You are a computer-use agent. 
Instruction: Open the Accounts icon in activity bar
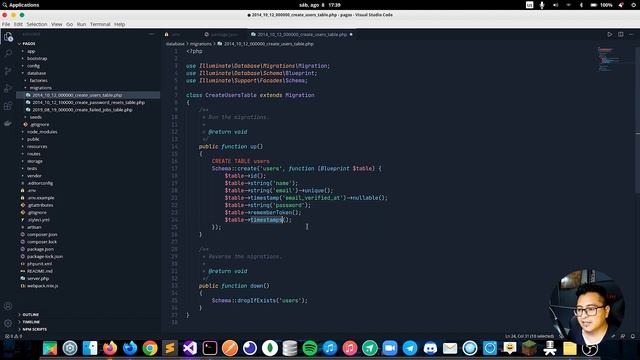tap(8, 306)
